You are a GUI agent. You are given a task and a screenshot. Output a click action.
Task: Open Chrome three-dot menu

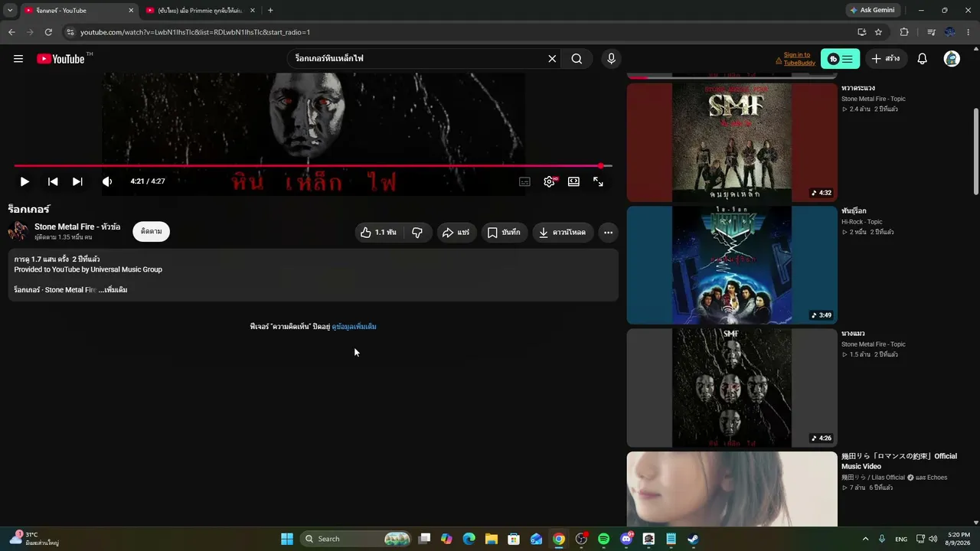point(969,32)
